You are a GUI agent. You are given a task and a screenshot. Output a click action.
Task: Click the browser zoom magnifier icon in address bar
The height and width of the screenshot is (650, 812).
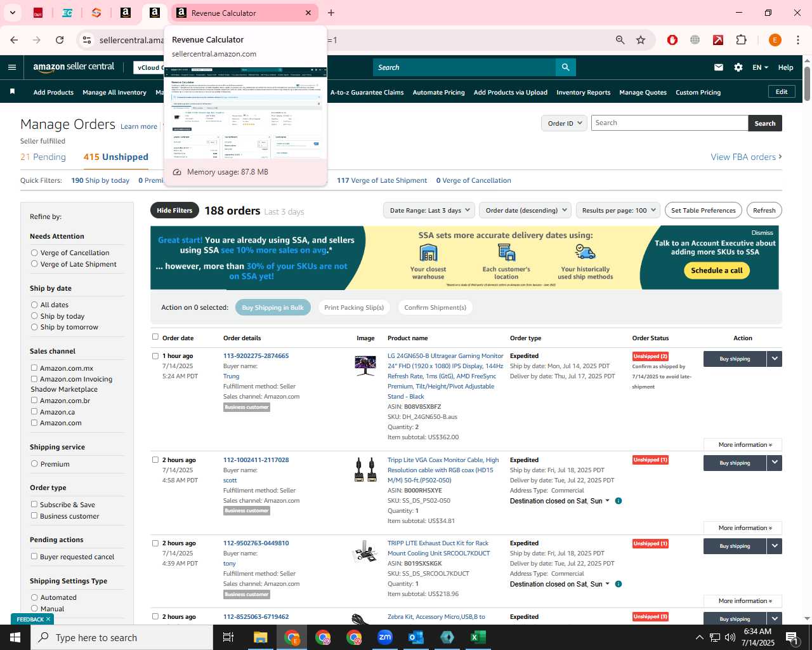pyautogui.click(x=620, y=40)
